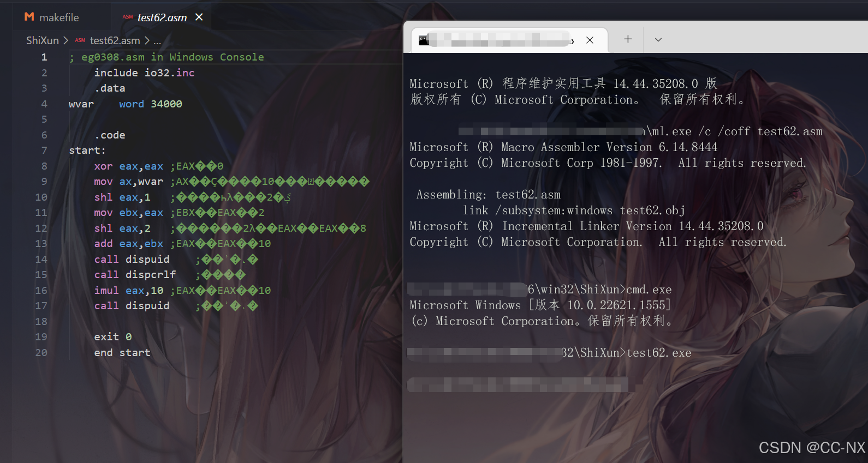The width and height of the screenshot is (868, 463).
Task: Click the 'imul eax,10' instruction
Action: 128,291
